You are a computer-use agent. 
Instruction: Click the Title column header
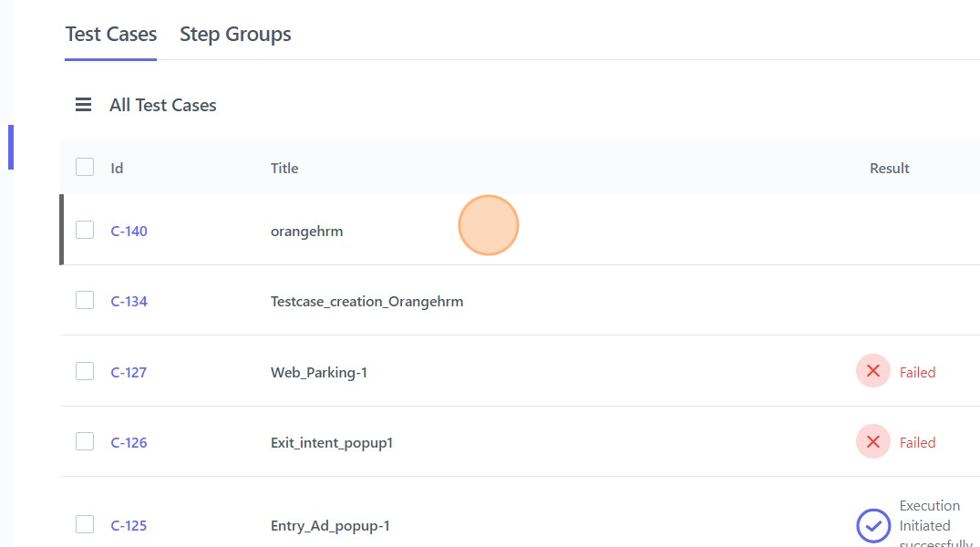(x=284, y=168)
